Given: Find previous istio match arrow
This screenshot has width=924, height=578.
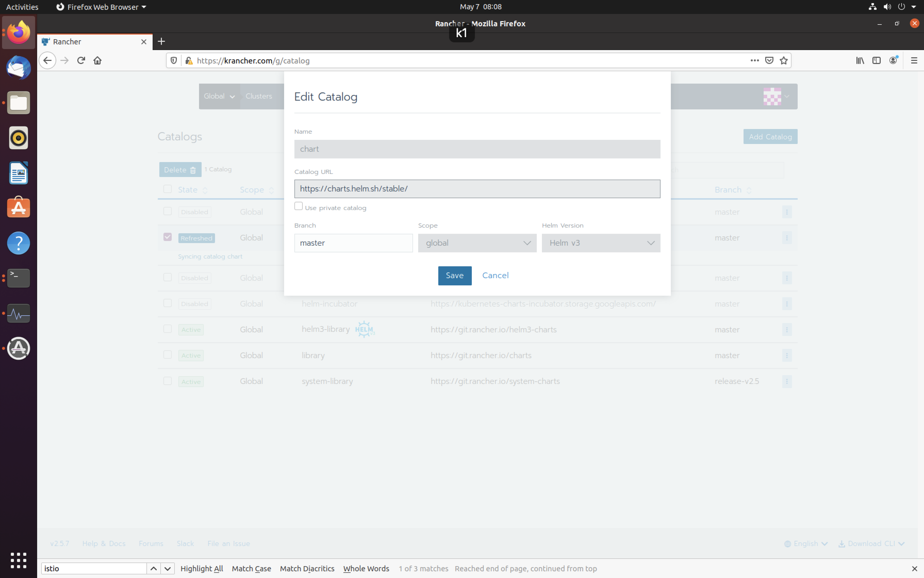Looking at the screenshot, I should click(x=153, y=568).
